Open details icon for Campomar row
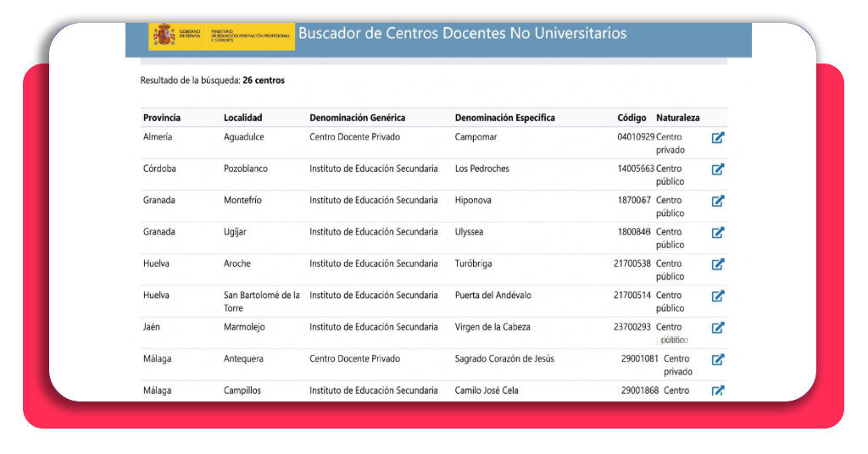Viewport: 868px width, 454px height. point(717,138)
